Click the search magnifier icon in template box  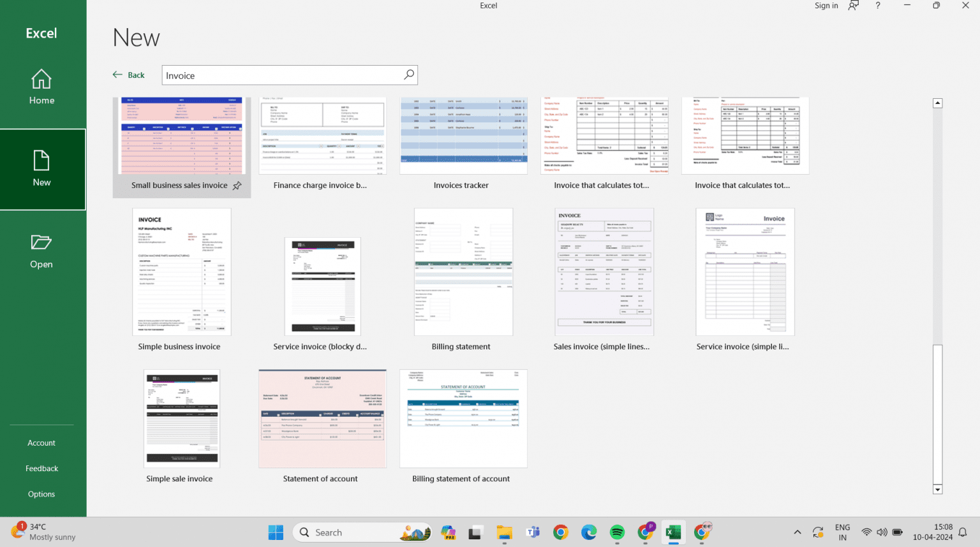(409, 75)
